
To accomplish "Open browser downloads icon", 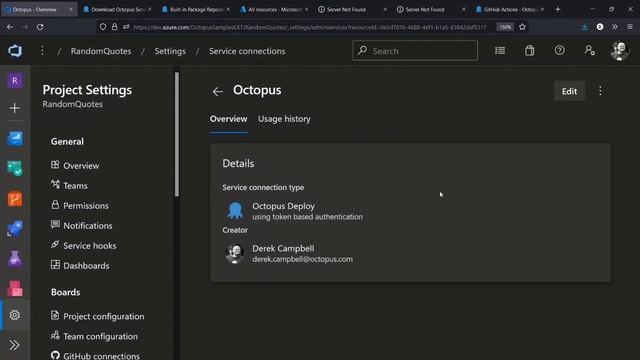I will (x=584, y=27).
